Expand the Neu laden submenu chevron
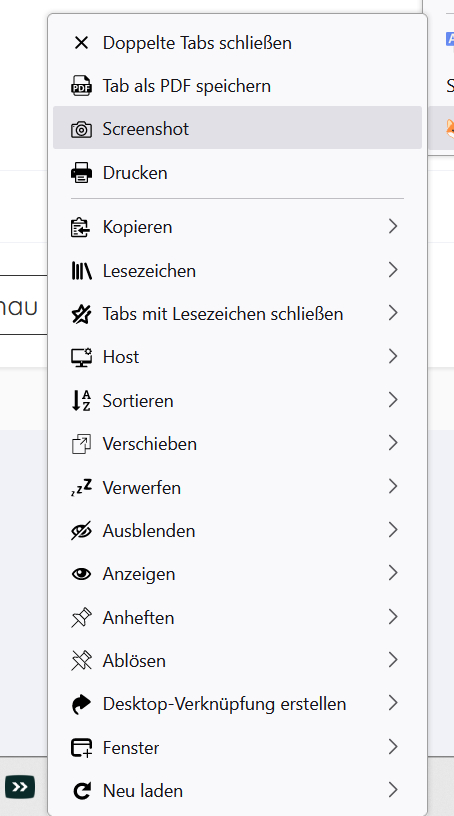The height and width of the screenshot is (816, 454). click(x=393, y=790)
